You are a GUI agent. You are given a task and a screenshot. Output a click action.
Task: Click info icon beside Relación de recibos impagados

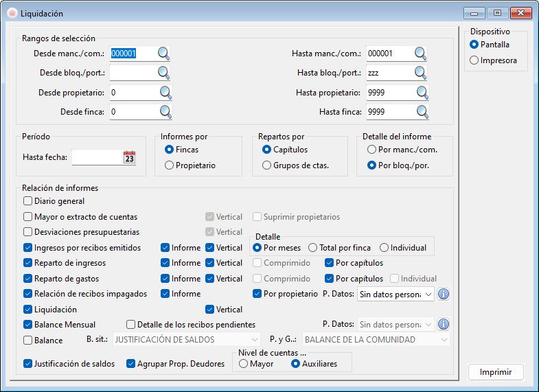(x=444, y=294)
